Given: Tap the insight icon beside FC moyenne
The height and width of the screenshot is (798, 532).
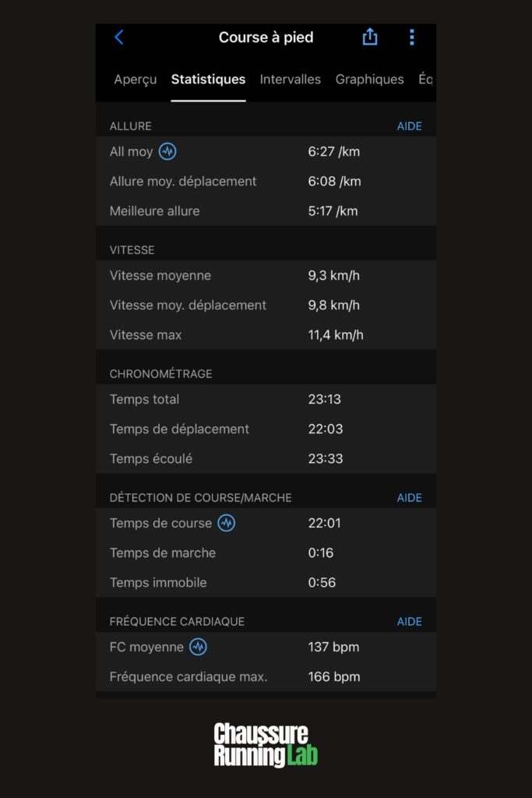Looking at the screenshot, I should [x=198, y=647].
